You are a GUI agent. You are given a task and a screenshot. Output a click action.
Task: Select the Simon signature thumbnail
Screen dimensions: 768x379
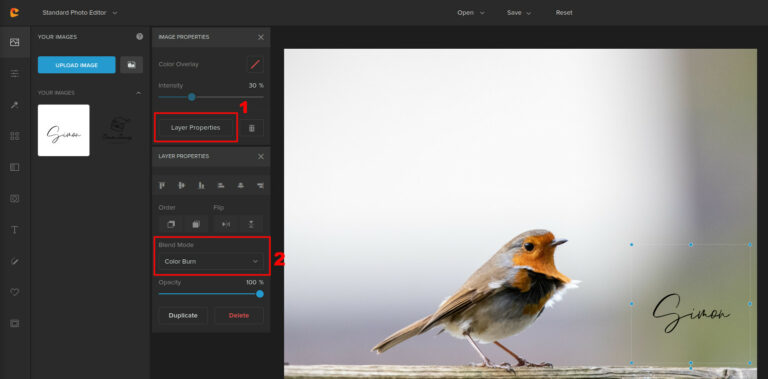pos(64,130)
